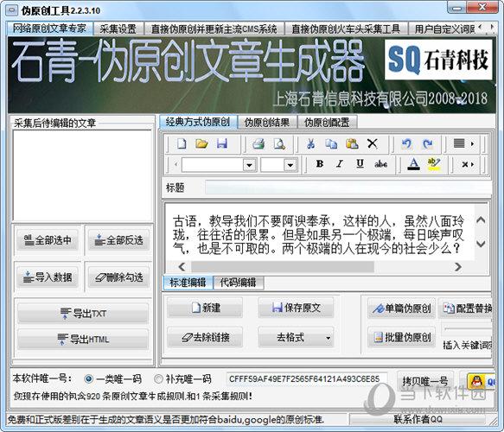
Task: Click the 保存原文 button
Action: 296,308
